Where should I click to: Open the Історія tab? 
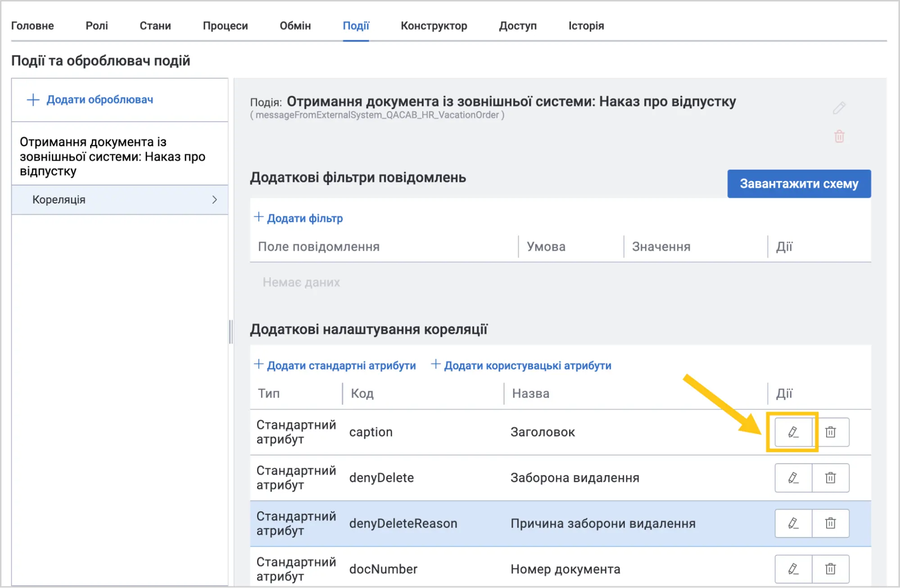point(586,26)
